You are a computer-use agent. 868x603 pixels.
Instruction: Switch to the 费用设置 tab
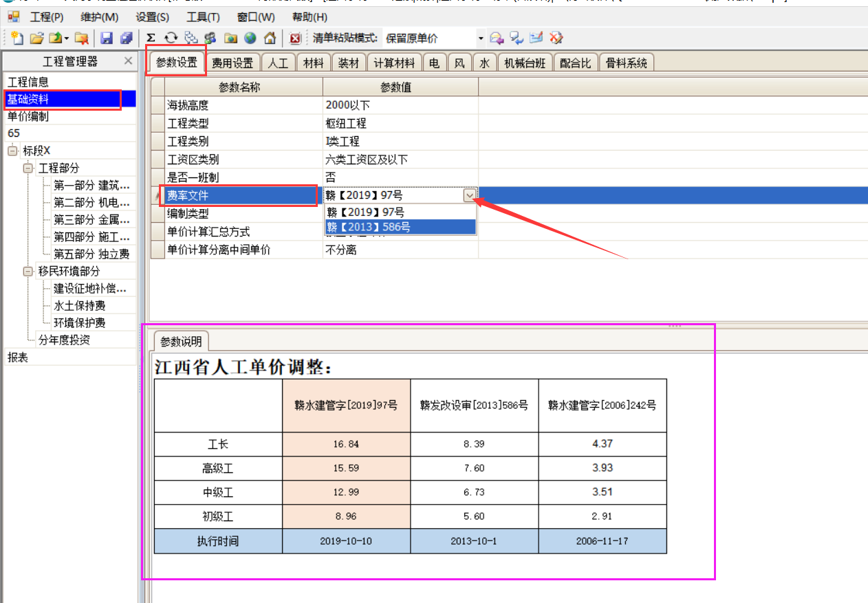tap(232, 63)
